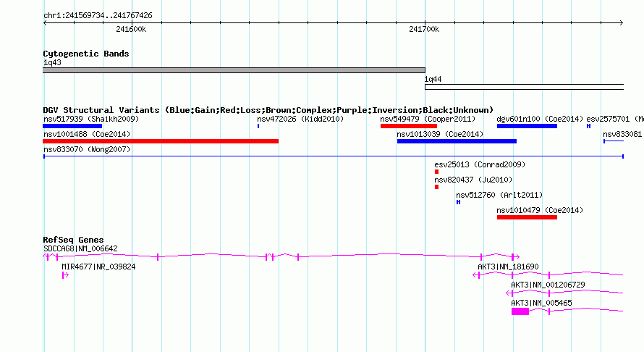Click the nsv512760 (Arlt2011) label
This screenshot has height=352, width=644.
[x=499, y=195]
